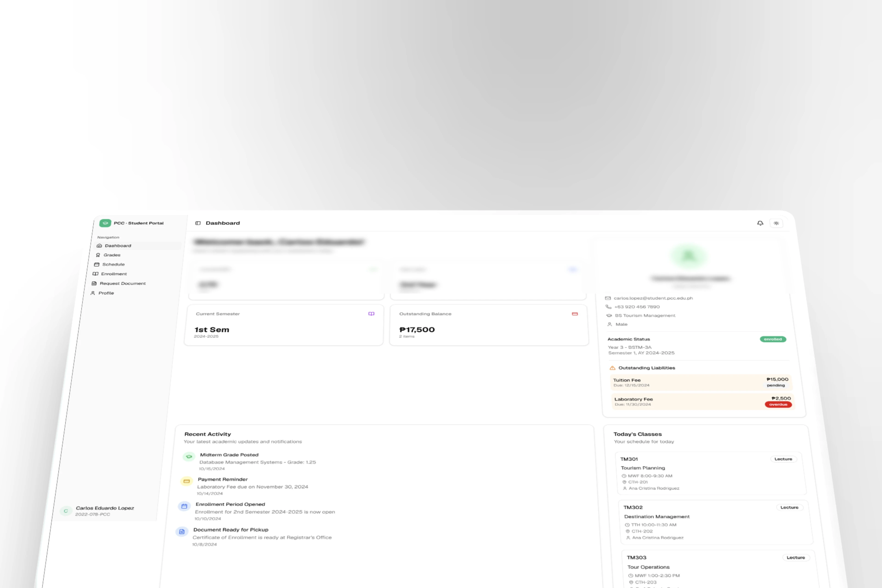Click the red overdue badge on Laboratory Fee

(778, 405)
